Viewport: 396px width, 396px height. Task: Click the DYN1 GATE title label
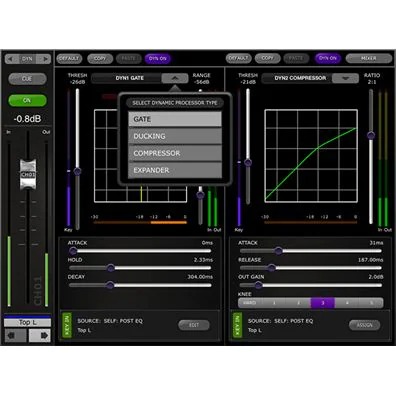click(130, 78)
